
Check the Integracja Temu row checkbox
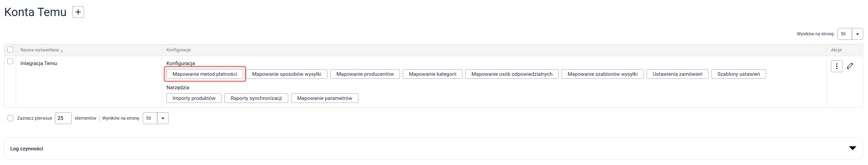click(x=10, y=61)
